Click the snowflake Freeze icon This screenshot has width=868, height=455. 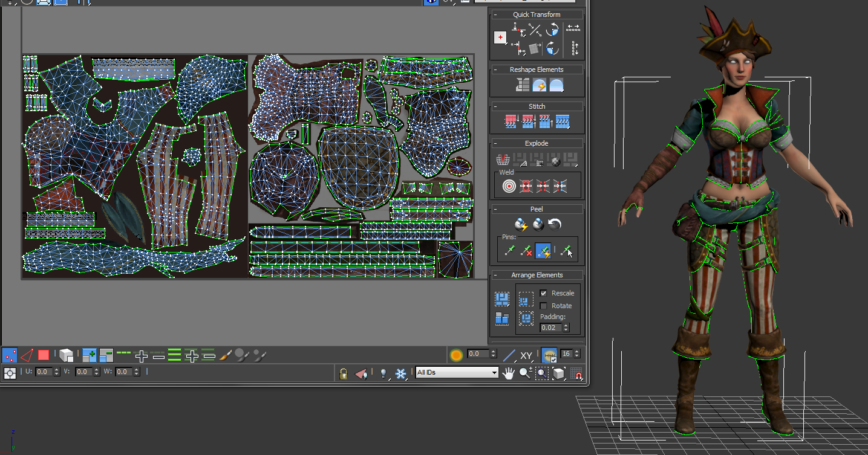click(x=400, y=374)
